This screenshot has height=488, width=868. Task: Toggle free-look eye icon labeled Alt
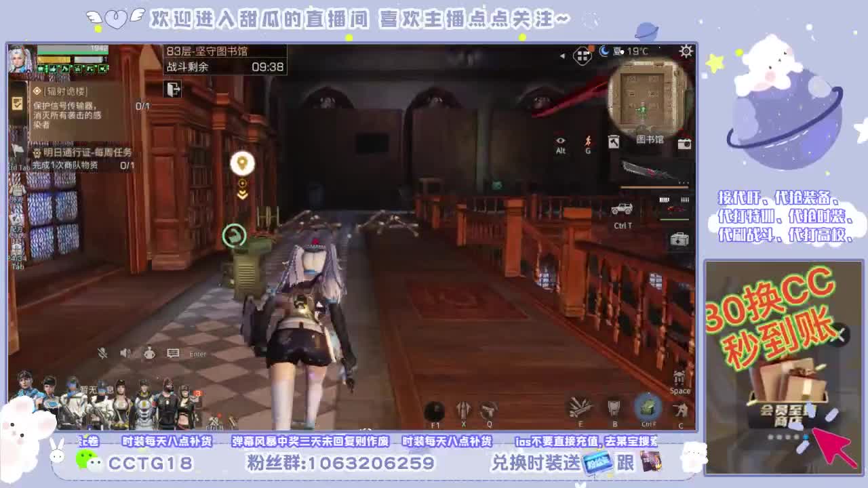[x=560, y=142]
